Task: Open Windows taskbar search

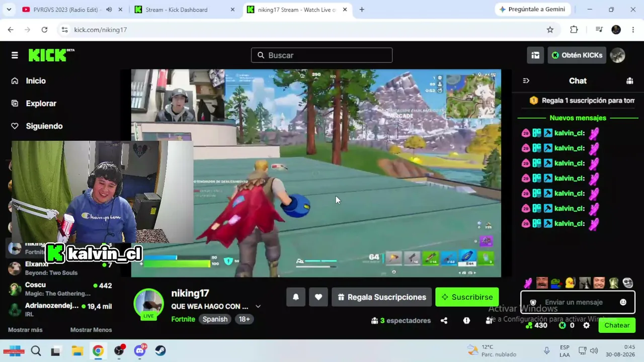Action: click(x=36, y=350)
